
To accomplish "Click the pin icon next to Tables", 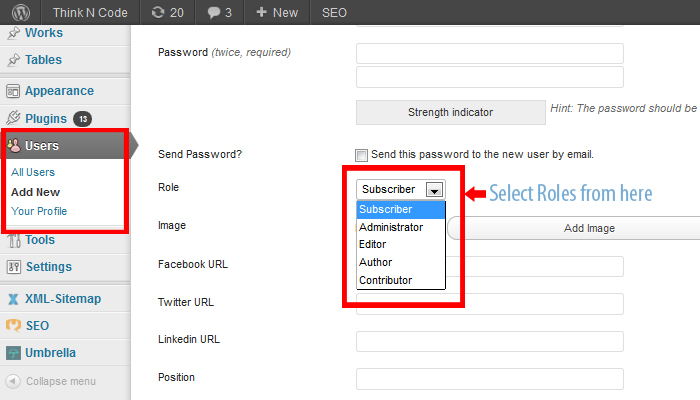I will tap(14, 59).
